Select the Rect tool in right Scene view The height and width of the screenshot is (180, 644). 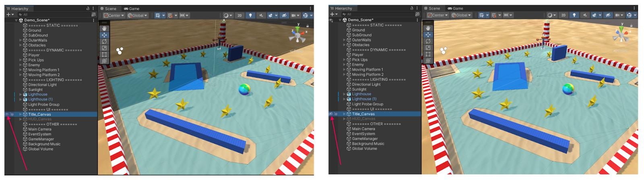click(428, 54)
